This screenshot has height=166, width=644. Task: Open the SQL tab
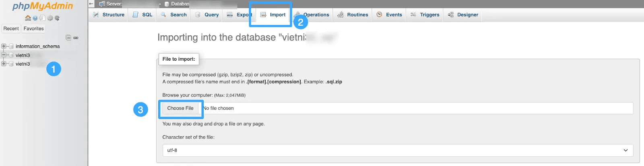click(x=142, y=14)
